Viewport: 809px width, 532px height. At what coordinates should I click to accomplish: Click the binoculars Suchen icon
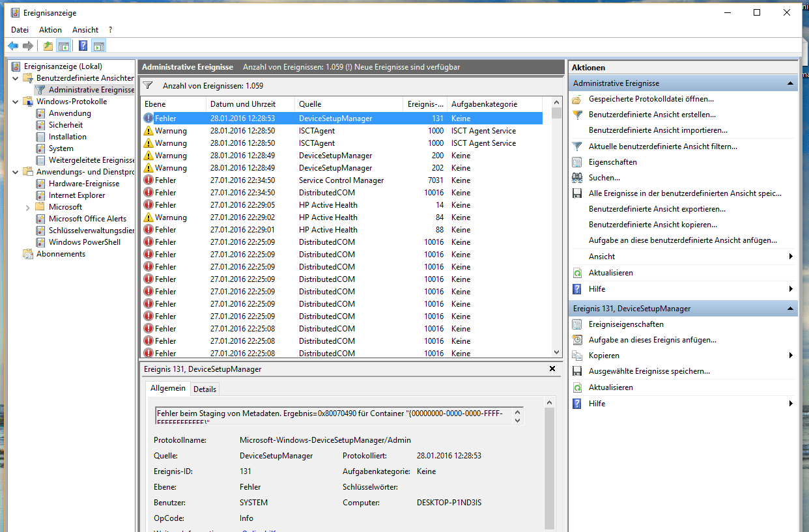pos(576,178)
